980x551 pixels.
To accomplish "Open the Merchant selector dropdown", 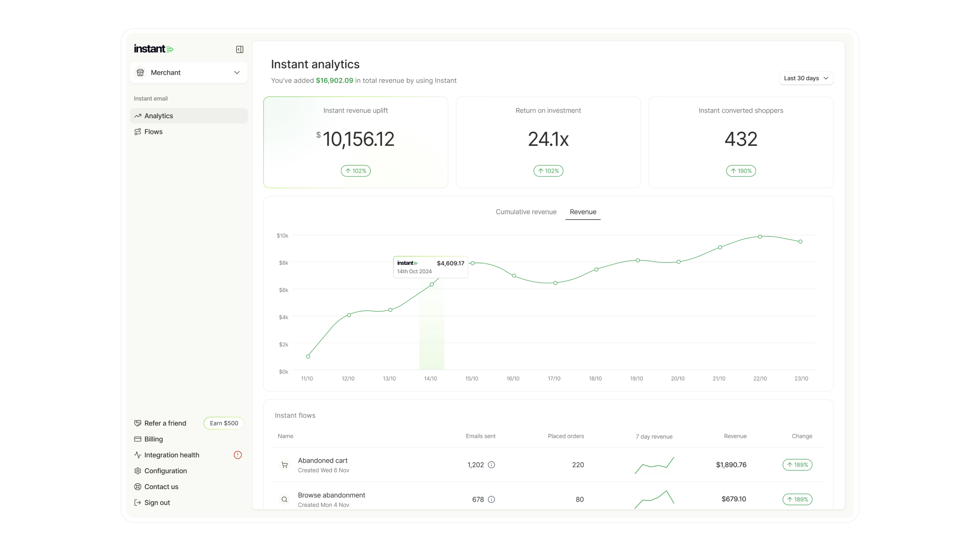I will tap(189, 73).
